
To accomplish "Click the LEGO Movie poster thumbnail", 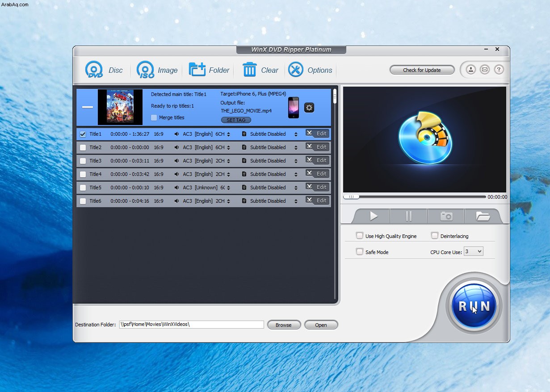I will [x=120, y=107].
